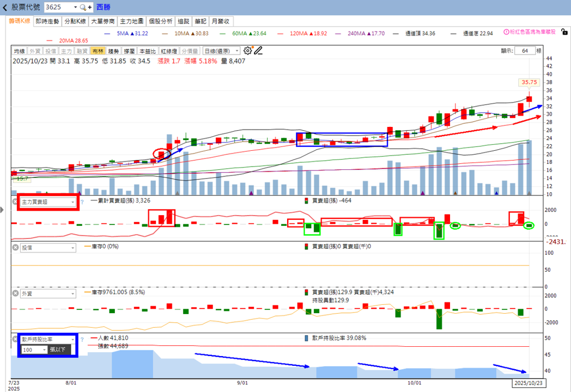
Task: Open help question mark beside 散戶持股比率
Action: (82, 340)
